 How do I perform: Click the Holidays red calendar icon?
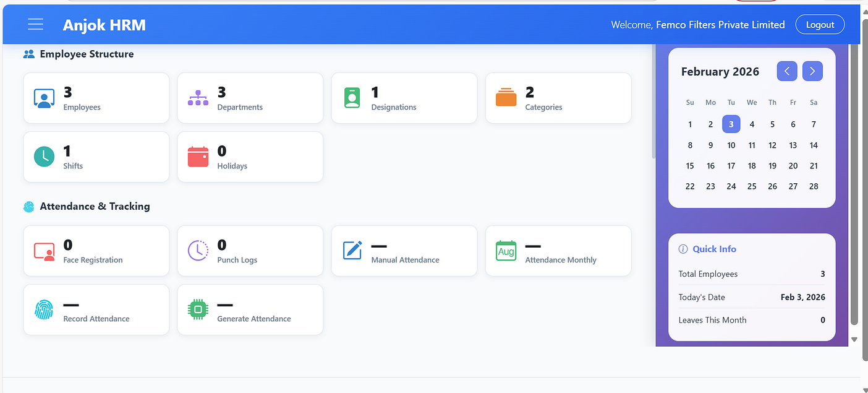pos(198,157)
